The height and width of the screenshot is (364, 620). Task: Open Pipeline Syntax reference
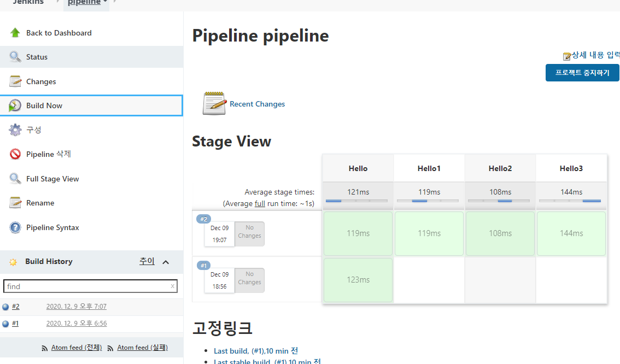pyautogui.click(x=52, y=227)
